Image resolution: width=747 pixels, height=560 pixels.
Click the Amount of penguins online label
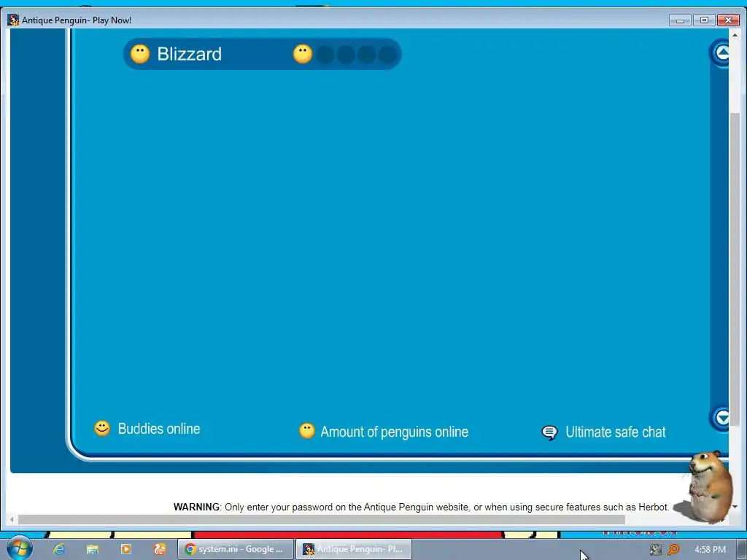tap(395, 432)
